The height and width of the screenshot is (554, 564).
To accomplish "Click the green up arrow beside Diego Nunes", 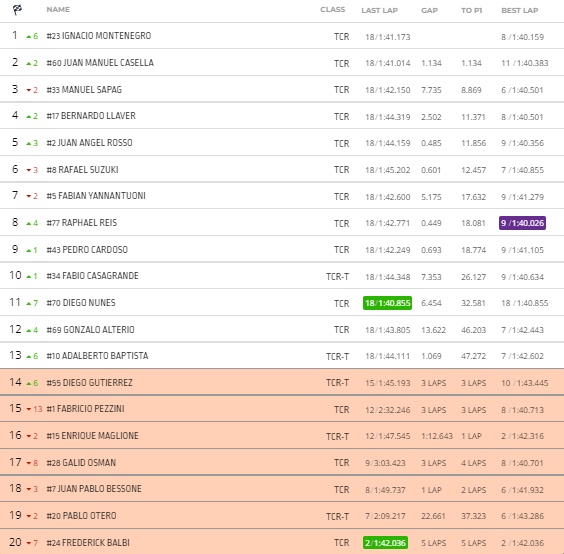I will click(x=29, y=304).
